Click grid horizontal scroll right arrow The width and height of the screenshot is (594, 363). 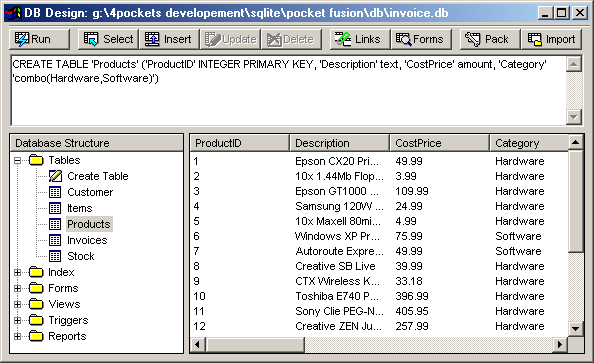point(560,344)
